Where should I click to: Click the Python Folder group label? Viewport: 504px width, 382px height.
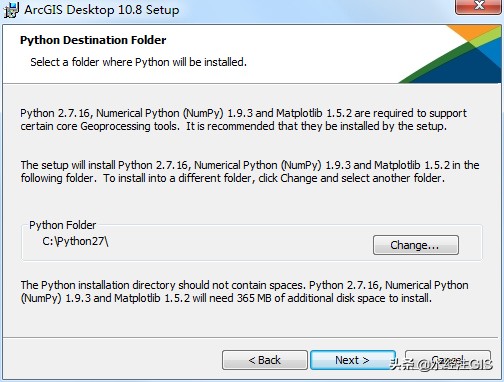63,225
